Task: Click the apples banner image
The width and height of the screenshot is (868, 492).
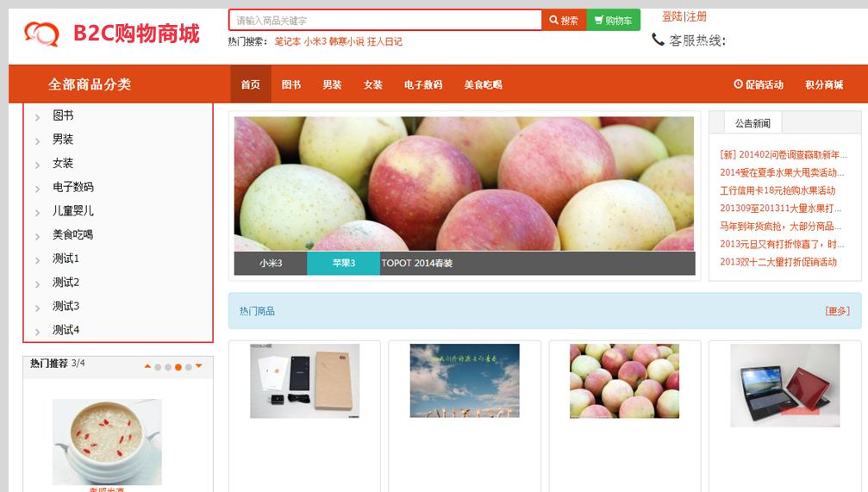Action: (464, 184)
